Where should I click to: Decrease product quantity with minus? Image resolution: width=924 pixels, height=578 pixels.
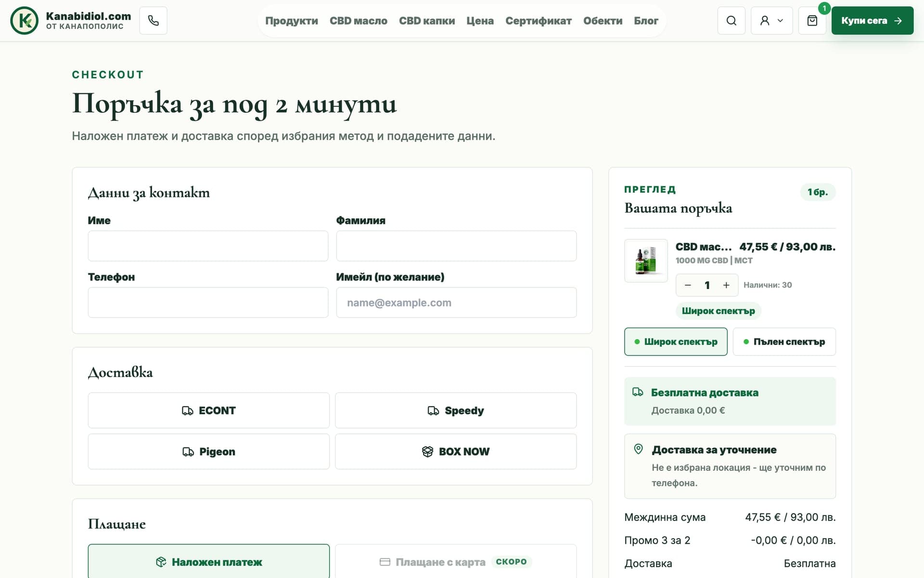tap(688, 285)
